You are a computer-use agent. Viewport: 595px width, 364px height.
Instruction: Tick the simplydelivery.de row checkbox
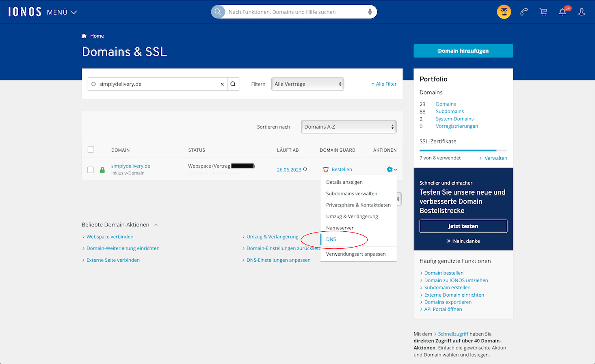pos(91,170)
